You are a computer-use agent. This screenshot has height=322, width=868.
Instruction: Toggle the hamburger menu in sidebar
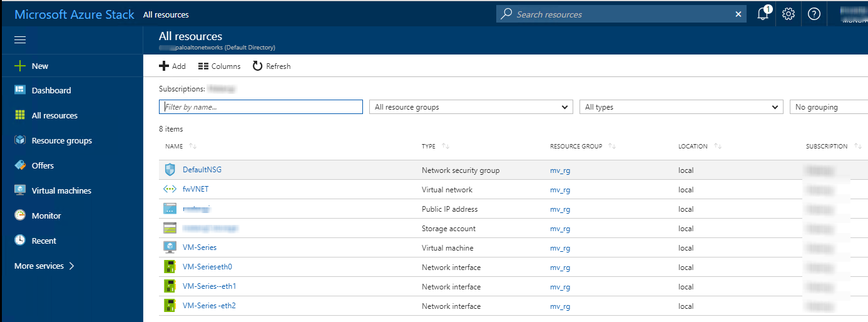tap(20, 40)
